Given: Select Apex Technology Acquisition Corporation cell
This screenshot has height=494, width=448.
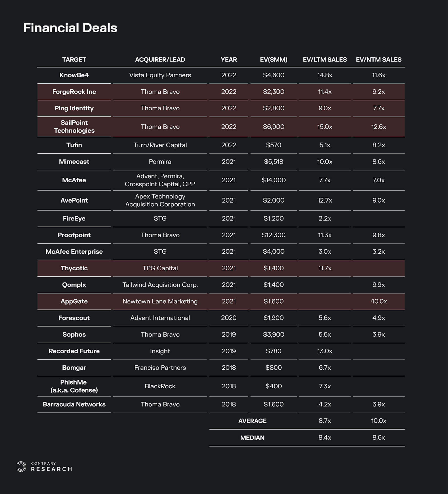Looking at the screenshot, I should pyautogui.click(x=160, y=200).
